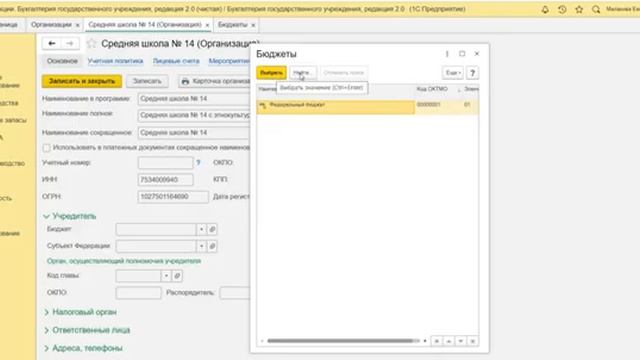Click the Наименование сокращенное field
The image size is (640, 360).
tap(194, 133)
